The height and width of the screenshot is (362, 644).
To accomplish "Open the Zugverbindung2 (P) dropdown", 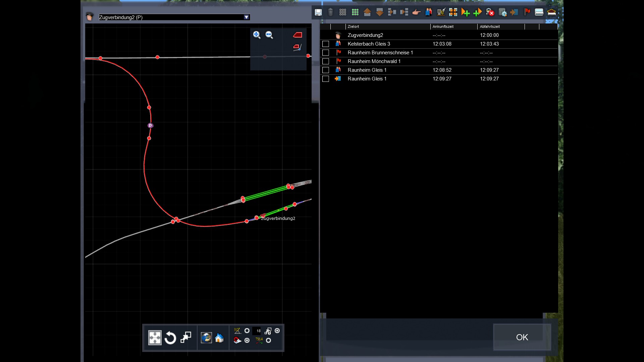I will (247, 17).
